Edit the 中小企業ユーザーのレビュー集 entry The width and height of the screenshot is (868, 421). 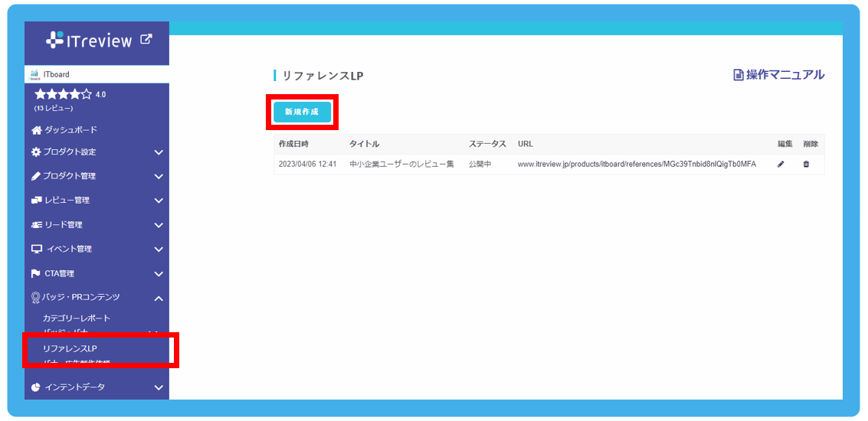click(781, 165)
